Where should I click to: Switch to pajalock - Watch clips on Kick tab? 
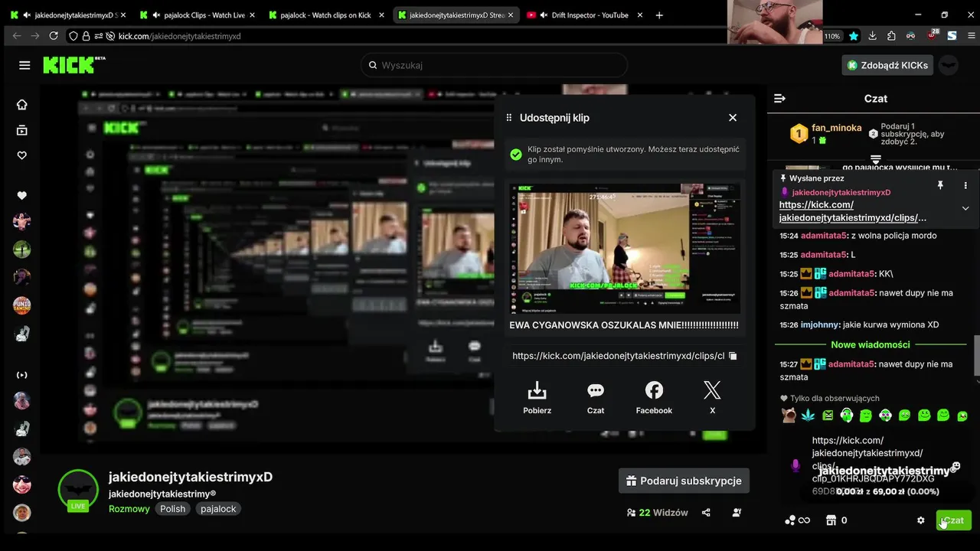[326, 15]
